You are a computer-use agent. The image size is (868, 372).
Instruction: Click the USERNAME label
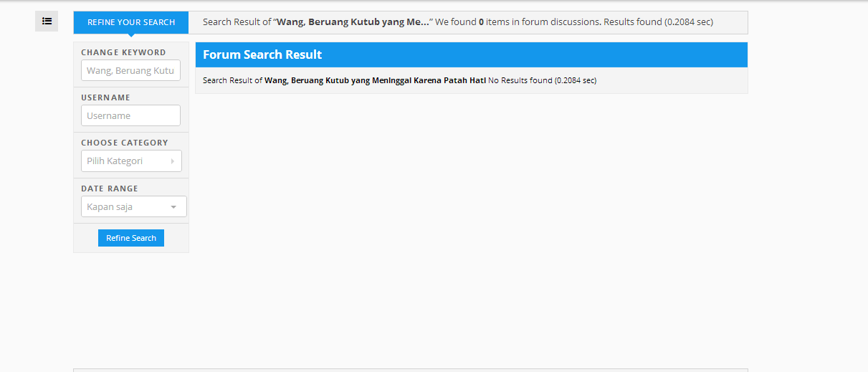[x=105, y=97]
